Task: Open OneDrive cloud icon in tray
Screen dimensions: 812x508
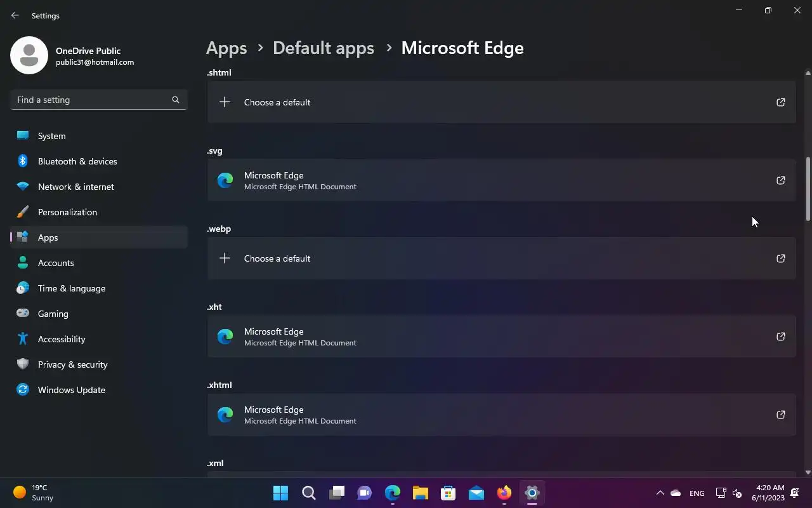Action: (x=676, y=493)
